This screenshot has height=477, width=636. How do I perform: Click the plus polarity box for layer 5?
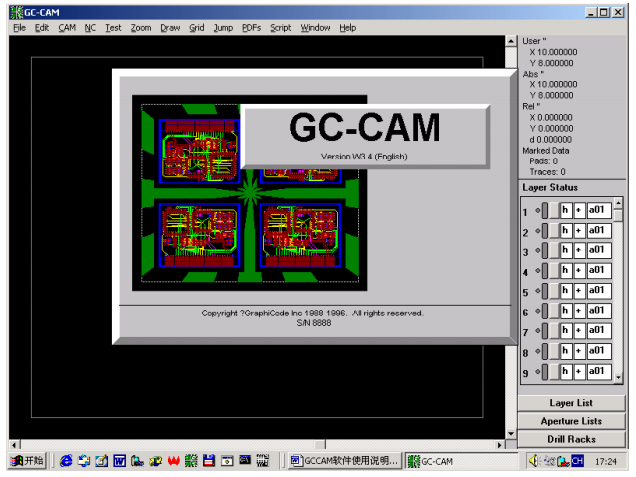tap(579, 290)
